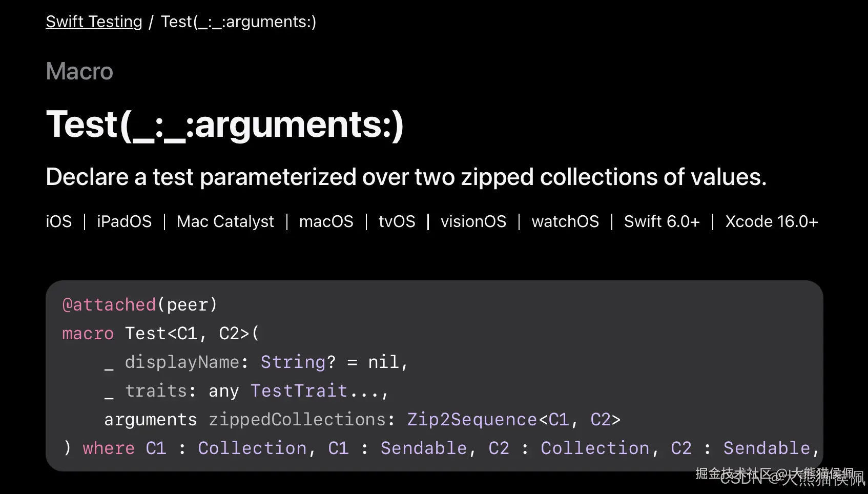Click the zippedCollections parameter name
The image size is (868, 494).
(x=297, y=420)
